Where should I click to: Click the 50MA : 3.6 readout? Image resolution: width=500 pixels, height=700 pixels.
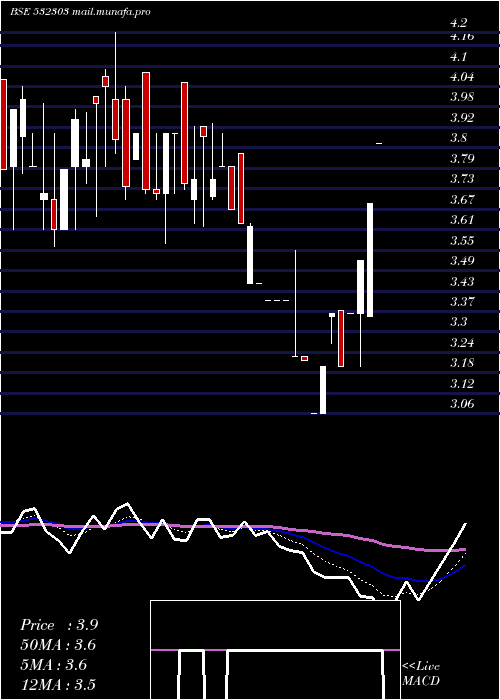tap(58, 645)
